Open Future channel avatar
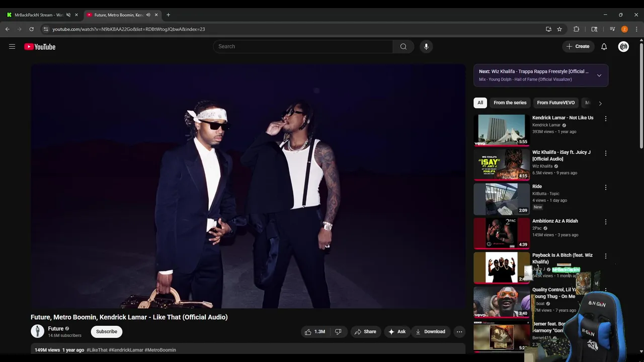This screenshot has height=362, width=644. pos(38,331)
